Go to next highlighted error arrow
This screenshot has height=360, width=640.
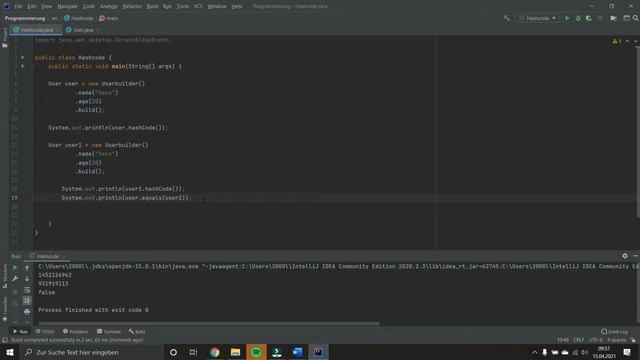pos(636,41)
